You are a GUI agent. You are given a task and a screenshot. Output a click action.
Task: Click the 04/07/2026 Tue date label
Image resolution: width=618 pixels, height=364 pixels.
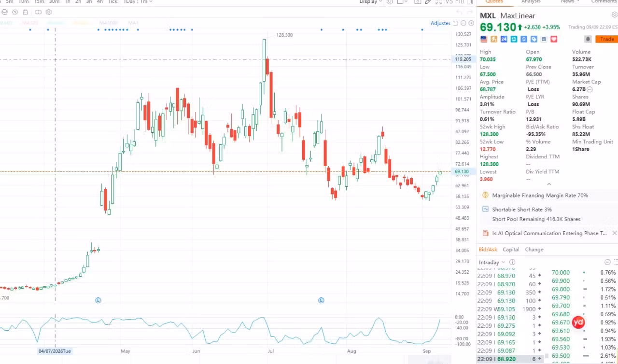coord(55,351)
